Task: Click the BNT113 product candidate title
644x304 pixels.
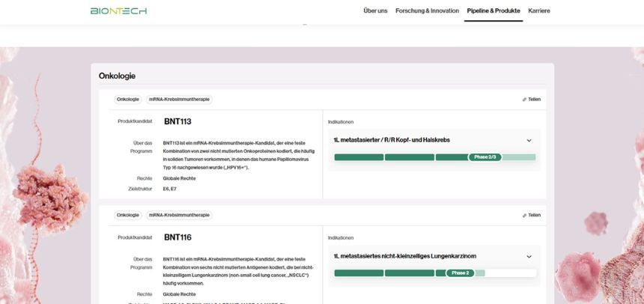Action: [177, 121]
